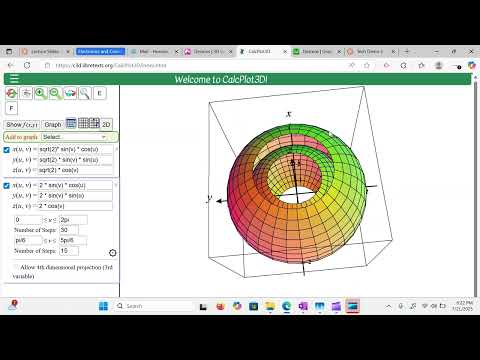Click the Show f(x,y) button

tap(22, 125)
